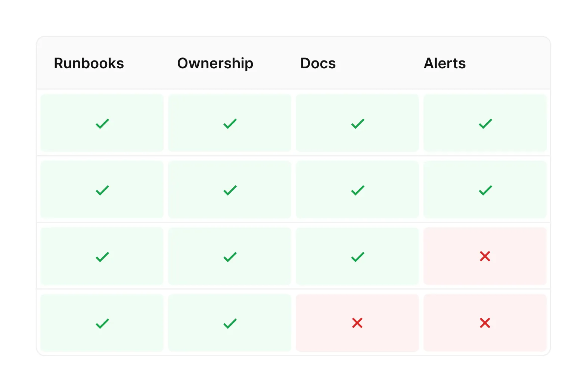The height and width of the screenshot is (392, 587).
Task: Click the Runbooks checkmark in third row
Action: 102,257
